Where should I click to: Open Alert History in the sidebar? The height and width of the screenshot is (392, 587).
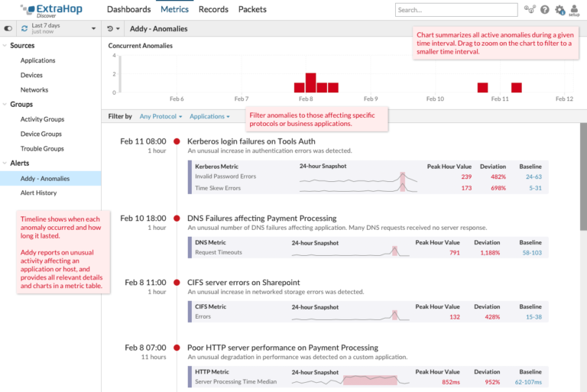click(38, 193)
